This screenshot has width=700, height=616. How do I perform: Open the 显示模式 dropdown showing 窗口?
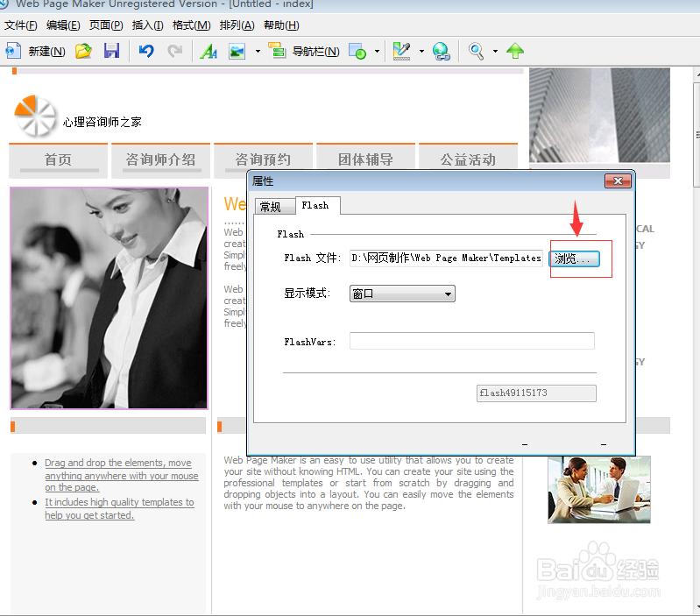coord(402,294)
